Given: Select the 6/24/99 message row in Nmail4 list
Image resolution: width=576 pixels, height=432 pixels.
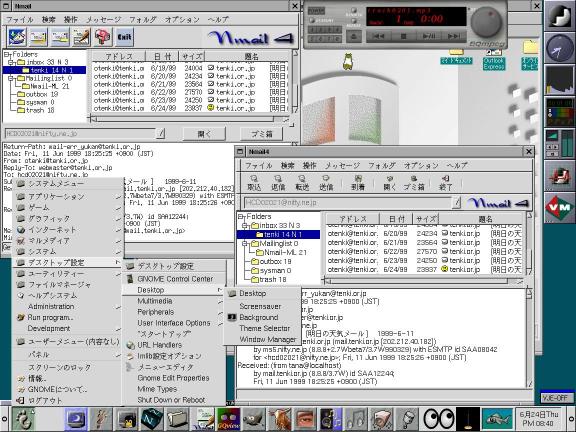Looking at the screenshot, I should (424, 269).
